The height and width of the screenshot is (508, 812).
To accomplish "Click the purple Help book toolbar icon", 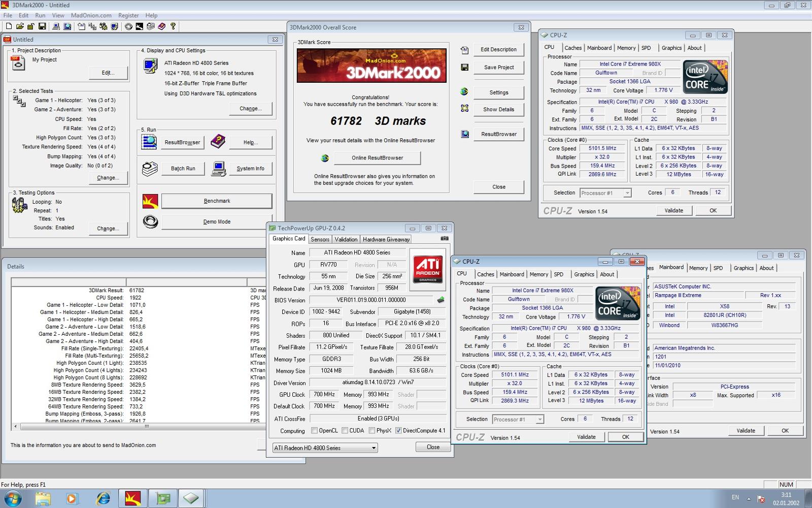I will [162, 26].
